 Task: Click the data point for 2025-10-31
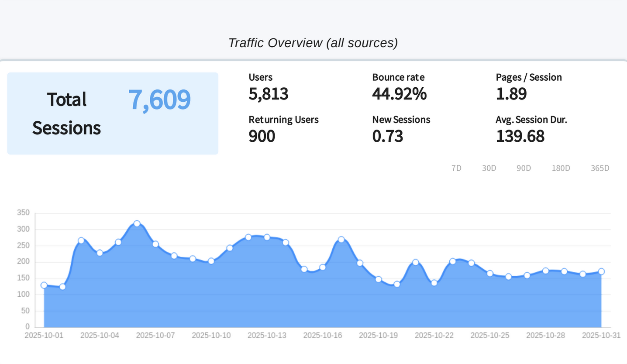pos(601,271)
